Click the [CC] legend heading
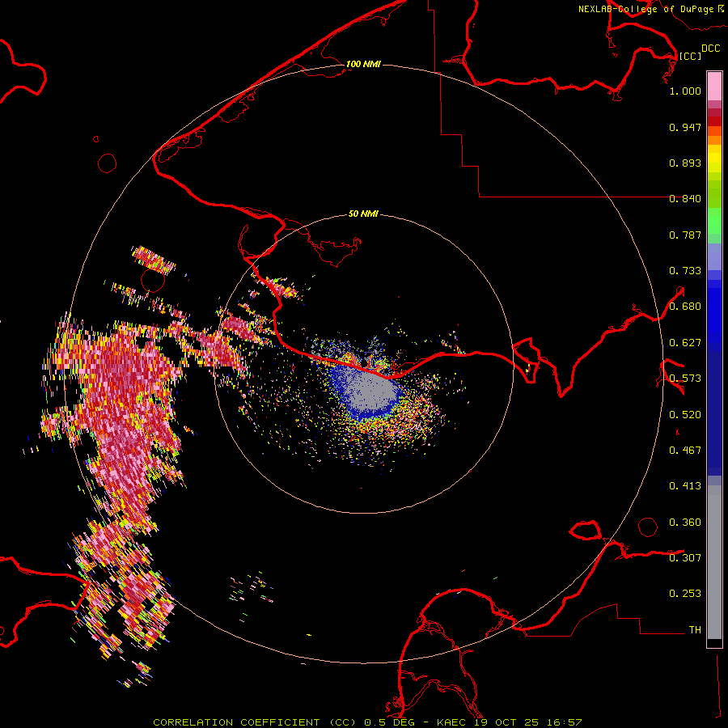This screenshot has height=728, width=728. 690,56
